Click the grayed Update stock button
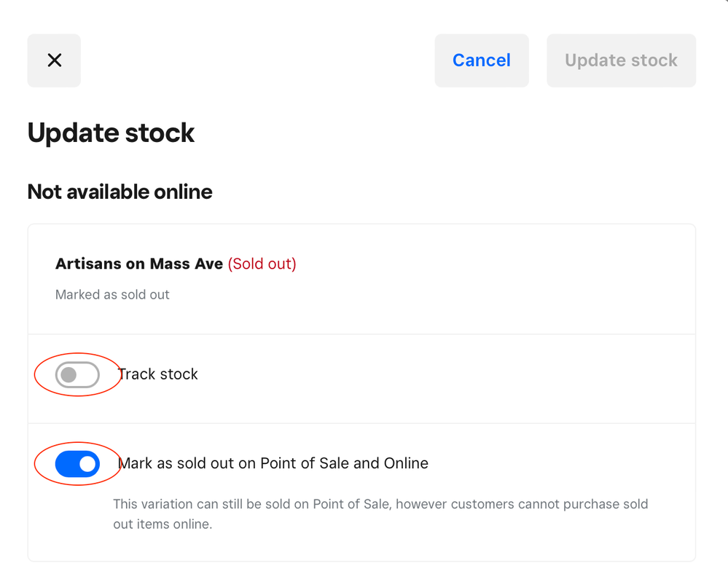 click(x=621, y=60)
